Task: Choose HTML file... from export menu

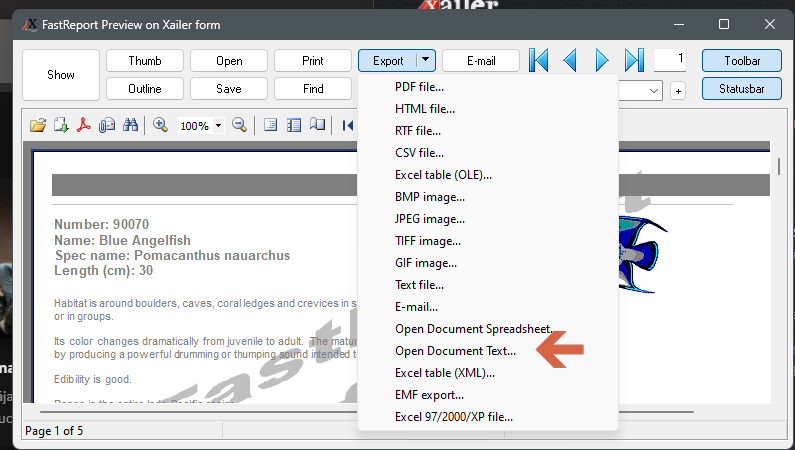Action: point(488,108)
